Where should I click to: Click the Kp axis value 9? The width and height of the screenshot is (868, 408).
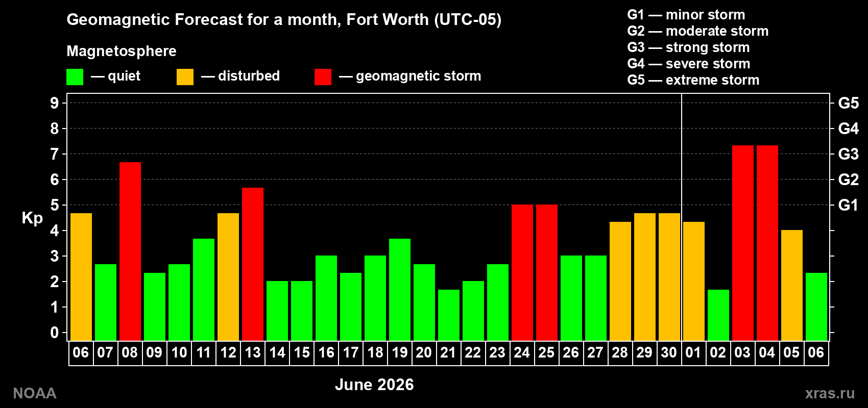coord(55,103)
